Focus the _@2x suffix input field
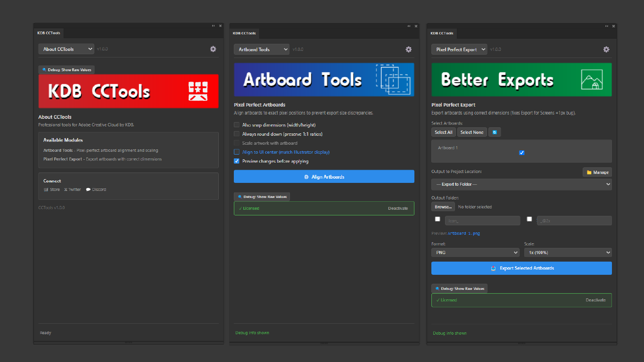This screenshot has width=644, height=362. [x=574, y=221]
